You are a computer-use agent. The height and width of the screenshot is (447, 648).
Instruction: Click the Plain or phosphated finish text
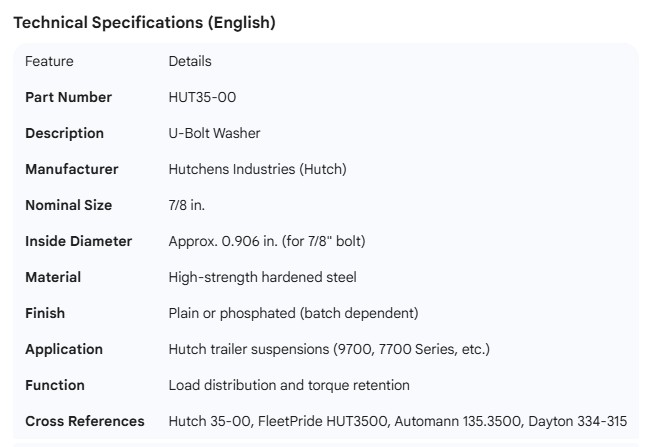[293, 313]
